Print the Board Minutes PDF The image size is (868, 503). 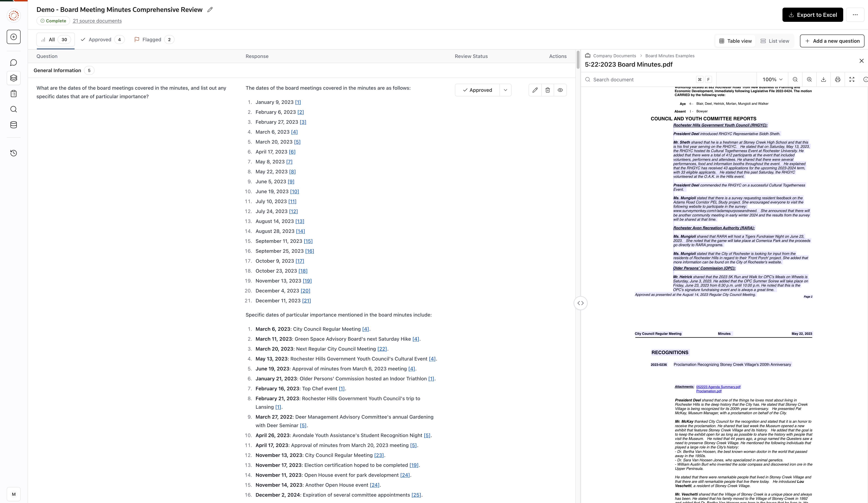click(x=837, y=80)
